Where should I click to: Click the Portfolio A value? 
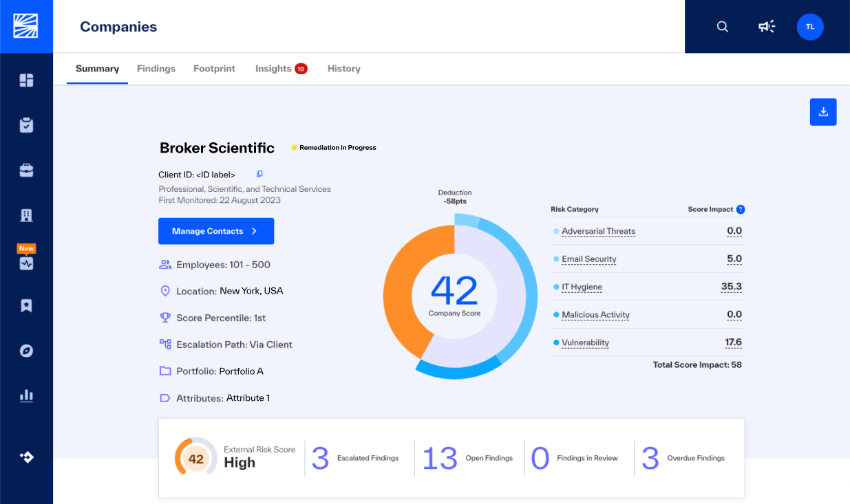coord(241,371)
